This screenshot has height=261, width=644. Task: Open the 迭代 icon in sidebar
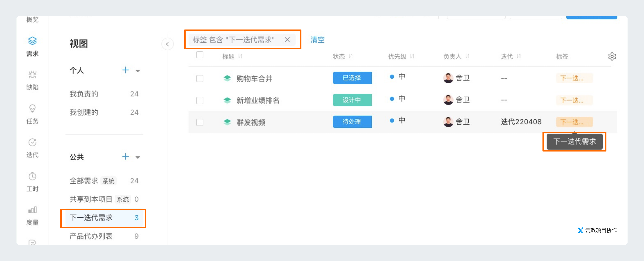[x=32, y=142]
